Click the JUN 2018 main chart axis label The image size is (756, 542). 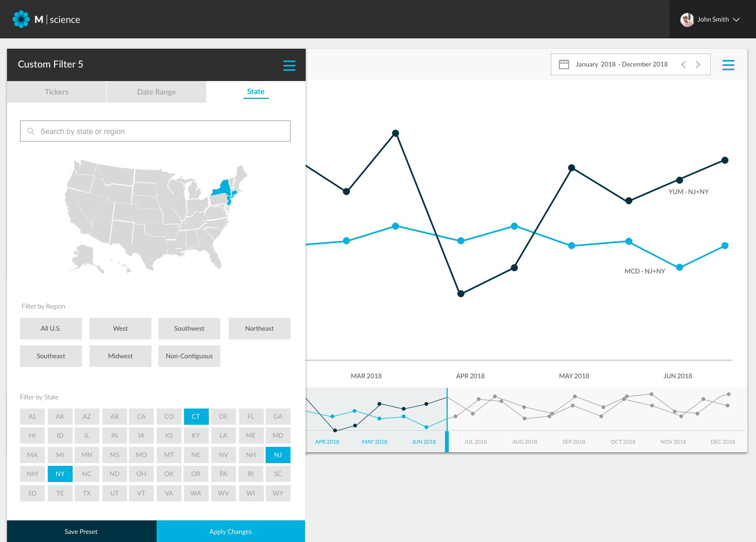(x=678, y=376)
